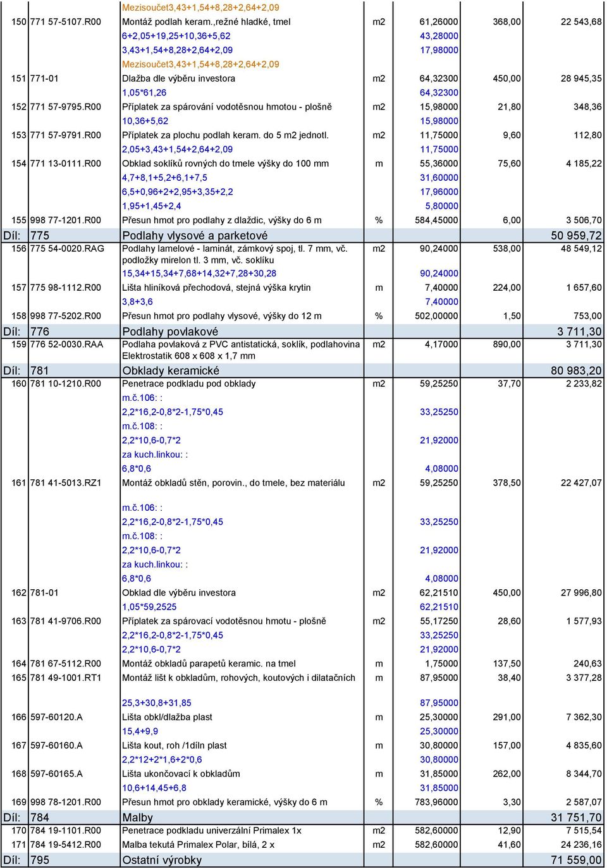
Task: Select total '1 657,60'
Action: coord(584,288)
